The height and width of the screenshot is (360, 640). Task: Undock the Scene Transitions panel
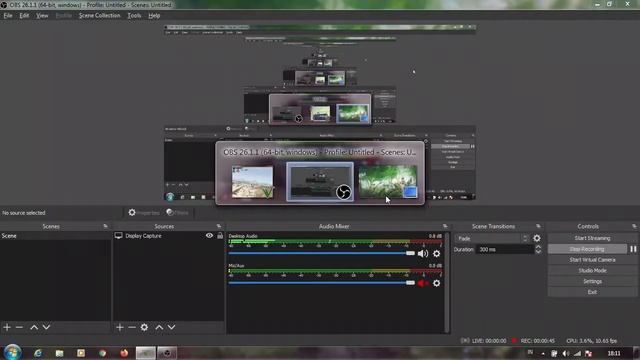pyautogui.click(x=538, y=226)
